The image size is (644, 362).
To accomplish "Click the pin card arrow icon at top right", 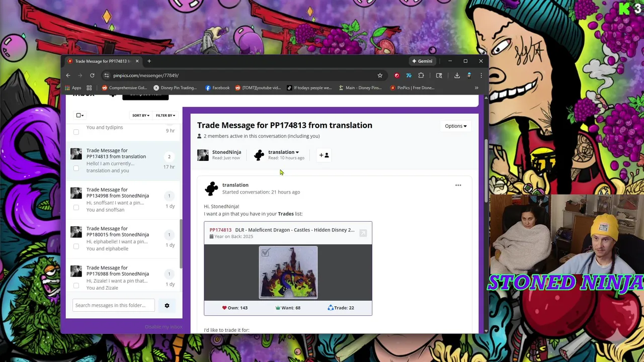I will click(363, 233).
